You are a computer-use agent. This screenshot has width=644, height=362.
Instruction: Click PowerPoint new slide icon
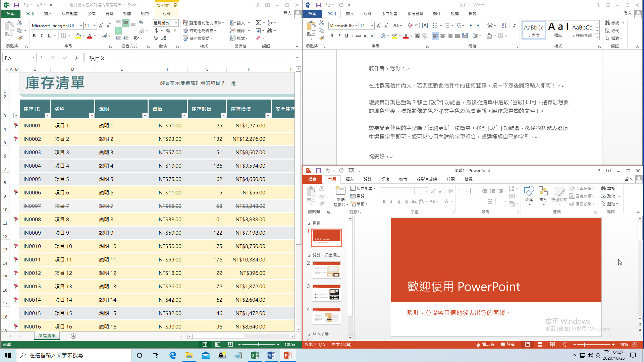(x=340, y=191)
